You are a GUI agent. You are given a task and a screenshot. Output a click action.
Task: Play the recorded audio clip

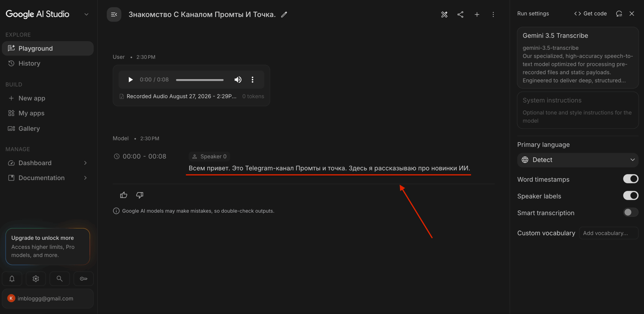pyautogui.click(x=130, y=80)
